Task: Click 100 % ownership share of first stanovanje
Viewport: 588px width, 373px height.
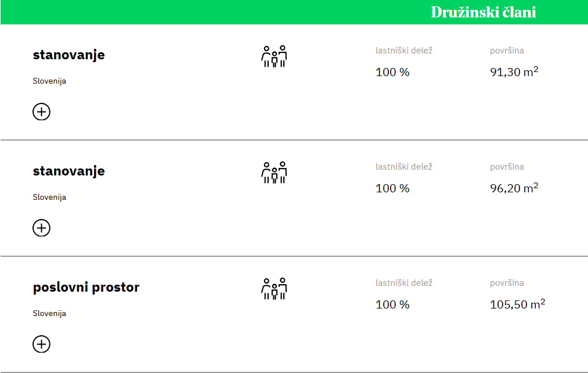Action: point(392,72)
